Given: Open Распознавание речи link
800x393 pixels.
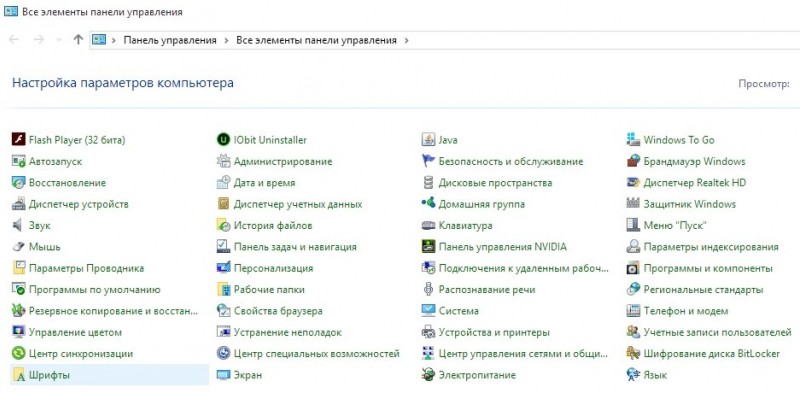Looking at the screenshot, I should click(x=487, y=289).
